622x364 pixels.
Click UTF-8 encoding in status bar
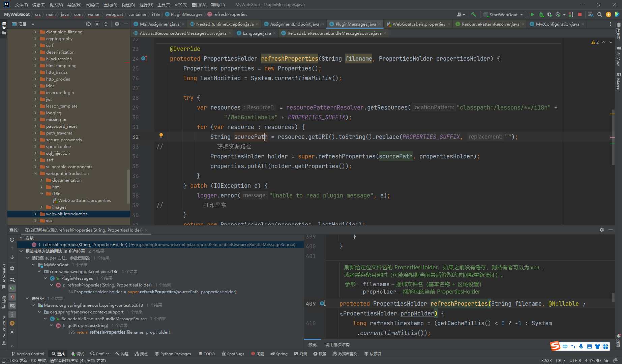tap(575, 360)
